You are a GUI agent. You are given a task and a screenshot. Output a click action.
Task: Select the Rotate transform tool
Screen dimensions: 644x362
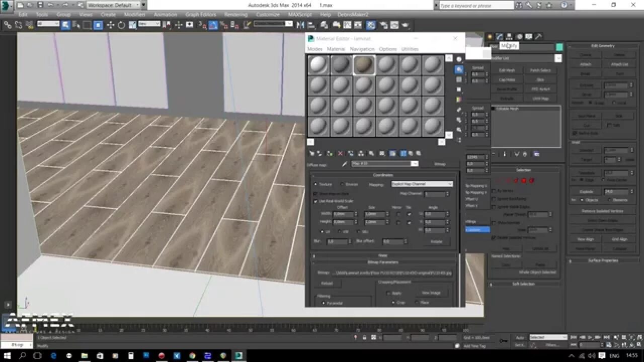point(121,25)
